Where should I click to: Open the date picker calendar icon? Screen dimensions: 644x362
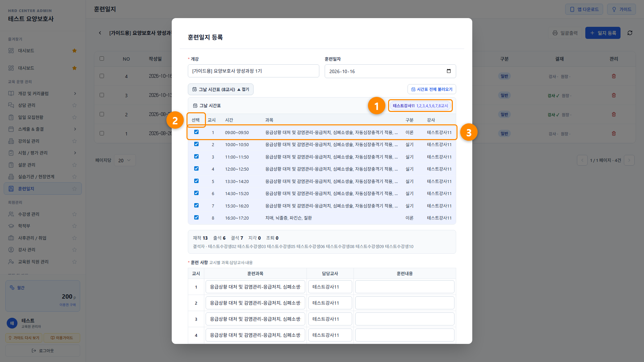tap(449, 71)
